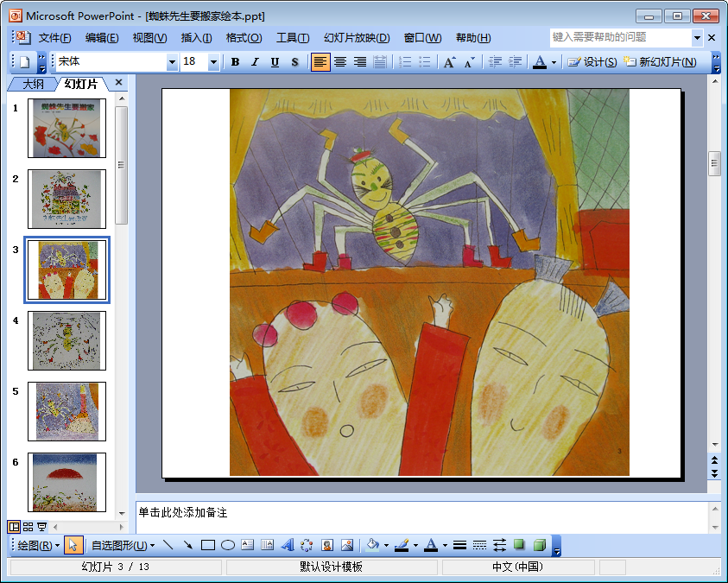Screen dimensions: 728x583
Task: Open the dash style options
Action: (479, 545)
